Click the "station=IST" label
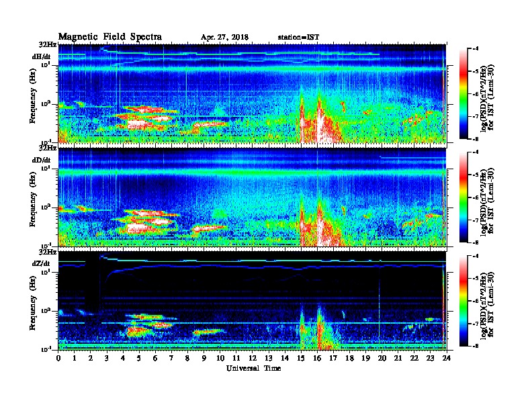The image size is (532, 411). point(298,38)
